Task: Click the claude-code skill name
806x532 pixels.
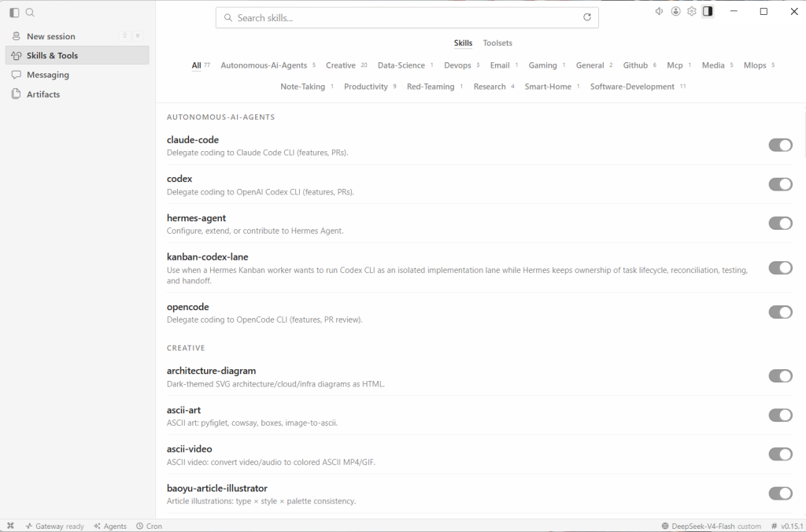Action: tap(193, 140)
